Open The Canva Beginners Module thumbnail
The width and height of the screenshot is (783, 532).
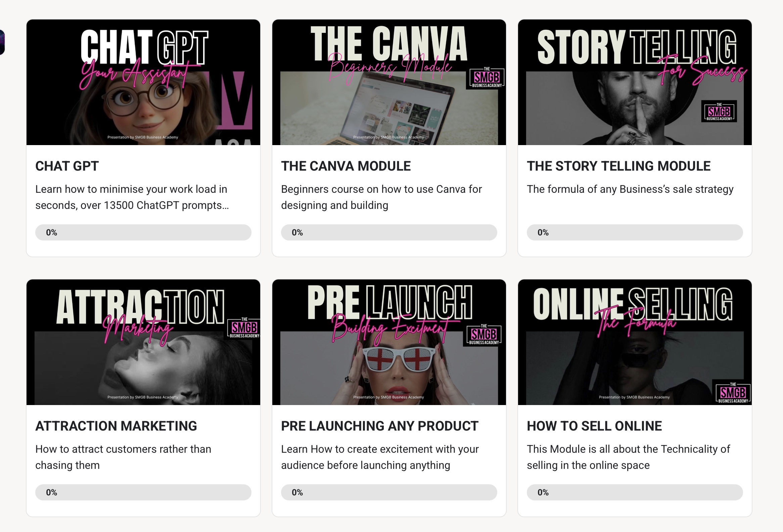coord(389,82)
